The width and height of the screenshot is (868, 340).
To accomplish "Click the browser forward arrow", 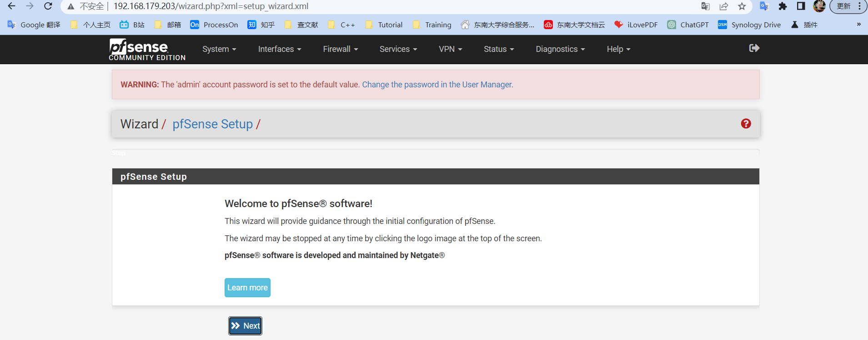I will click(30, 6).
